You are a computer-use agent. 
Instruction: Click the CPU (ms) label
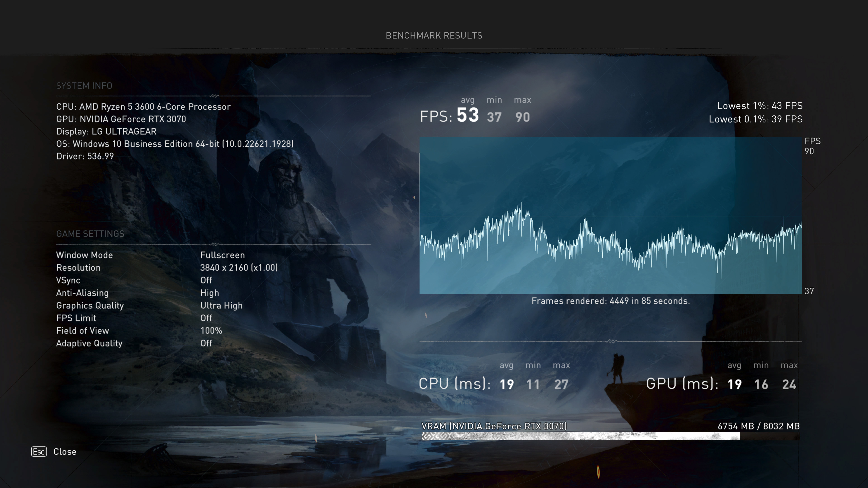[x=455, y=384]
